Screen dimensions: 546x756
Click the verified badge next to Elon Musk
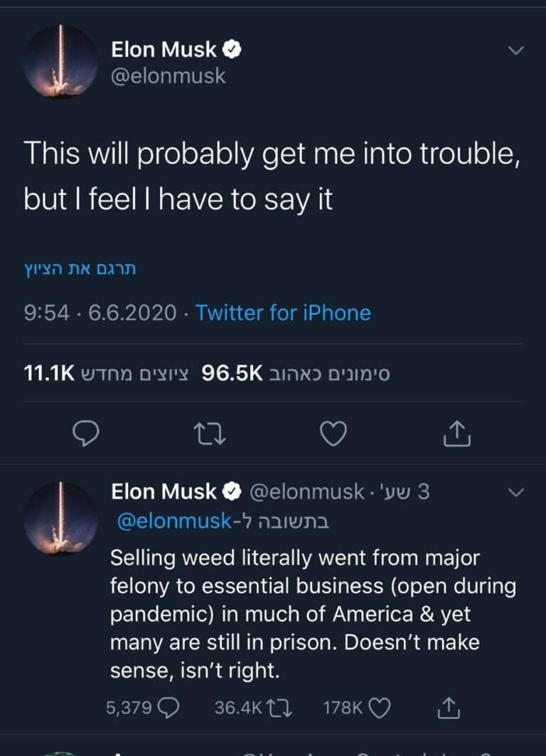(x=231, y=49)
